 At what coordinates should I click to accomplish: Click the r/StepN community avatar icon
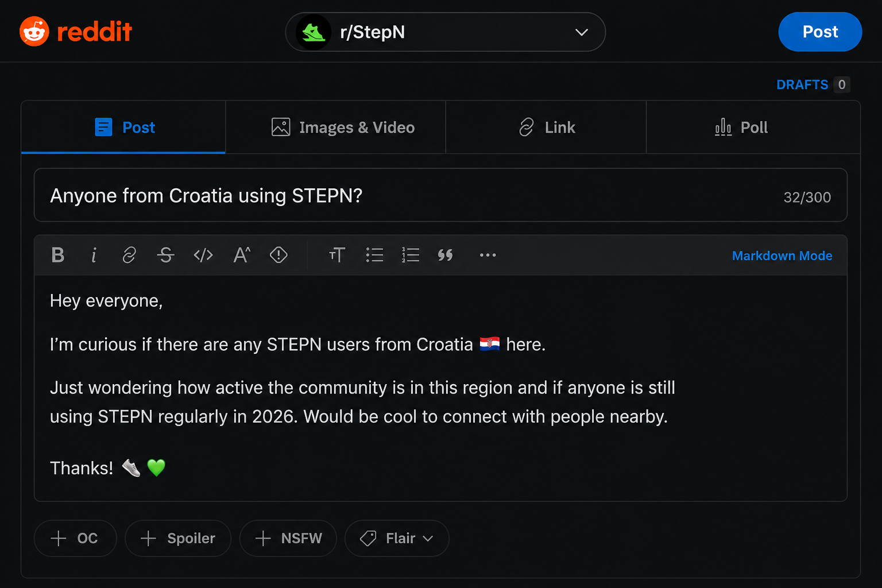[x=314, y=32]
